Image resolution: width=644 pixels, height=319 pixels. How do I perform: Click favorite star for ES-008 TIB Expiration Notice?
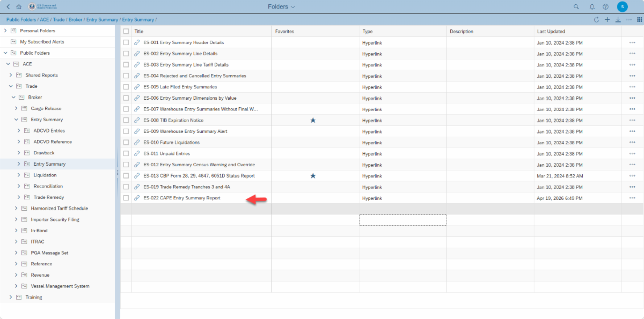click(x=313, y=120)
